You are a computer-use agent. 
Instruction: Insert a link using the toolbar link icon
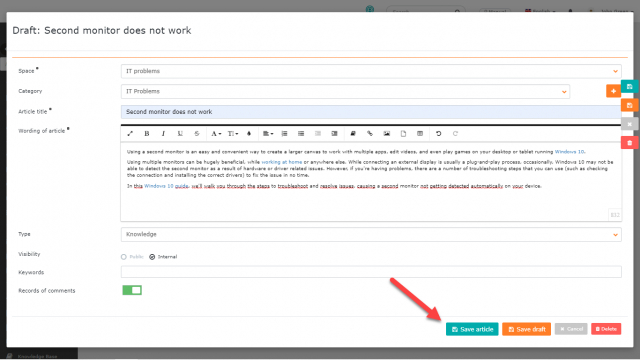370,133
